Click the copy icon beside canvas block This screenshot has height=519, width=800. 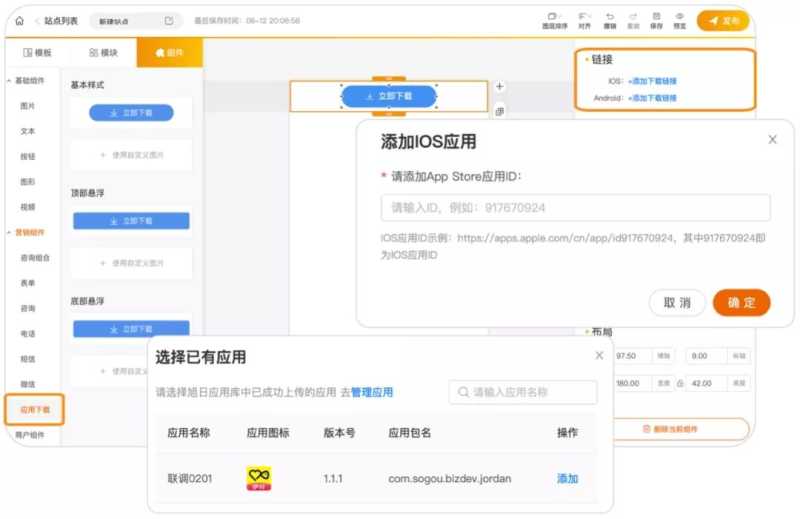(x=499, y=111)
